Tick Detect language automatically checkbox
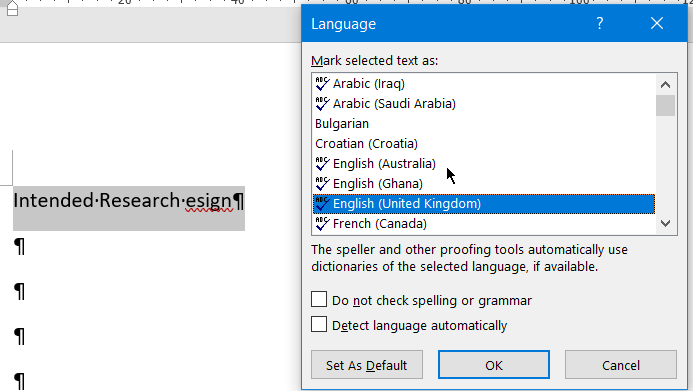693x391 pixels. (319, 324)
